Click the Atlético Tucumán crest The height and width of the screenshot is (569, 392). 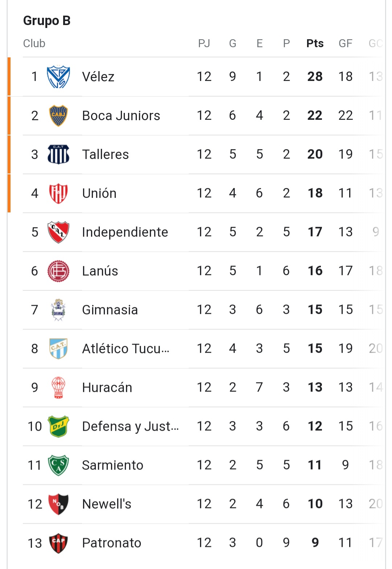58,349
